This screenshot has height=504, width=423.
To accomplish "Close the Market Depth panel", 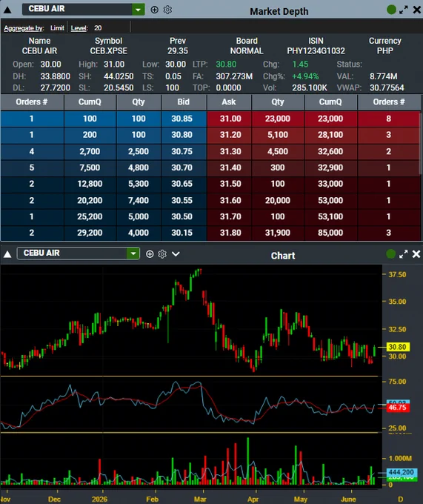I will (x=417, y=10).
